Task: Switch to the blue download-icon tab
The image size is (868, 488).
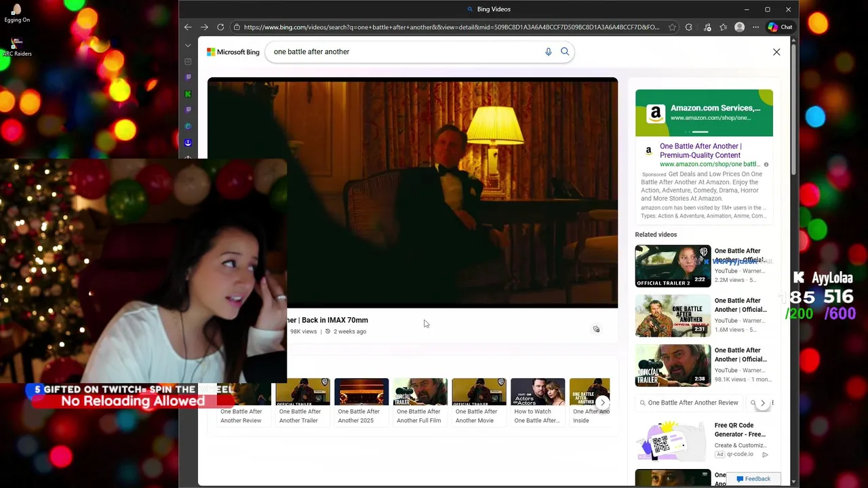Action: (x=188, y=142)
